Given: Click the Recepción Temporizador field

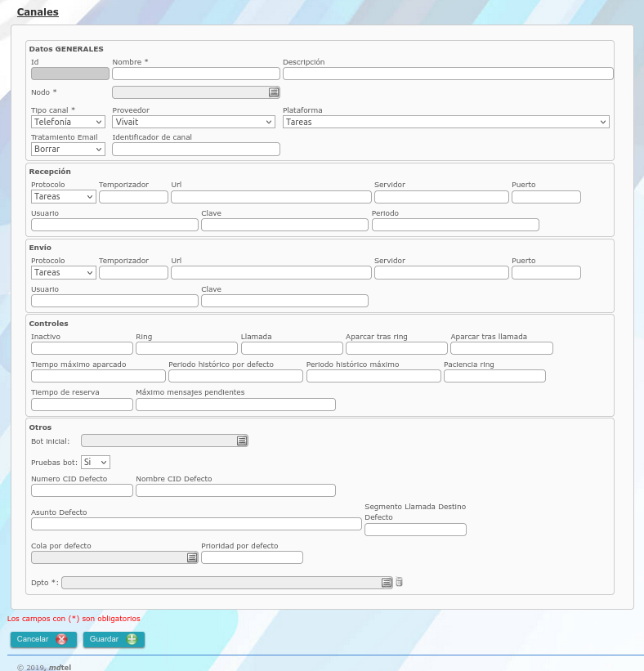Looking at the screenshot, I should click(133, 197).
